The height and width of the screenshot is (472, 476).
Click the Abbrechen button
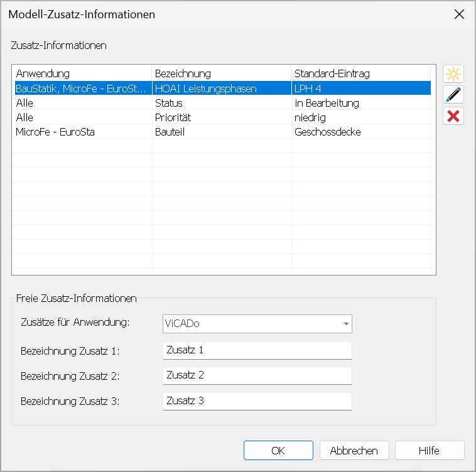(354, 451)
